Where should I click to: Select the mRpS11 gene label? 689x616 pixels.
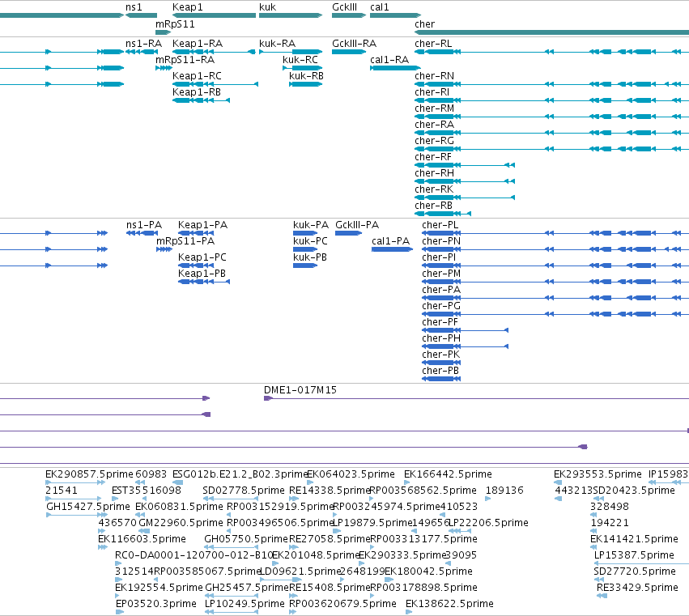(175, 24)
